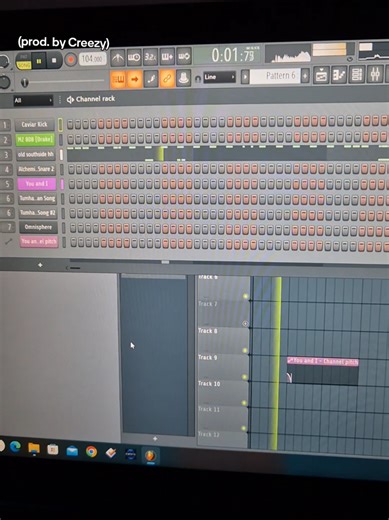Open the Omnisphere channel
The width and height of the screenshot is (389, 520).
point(38,227)
